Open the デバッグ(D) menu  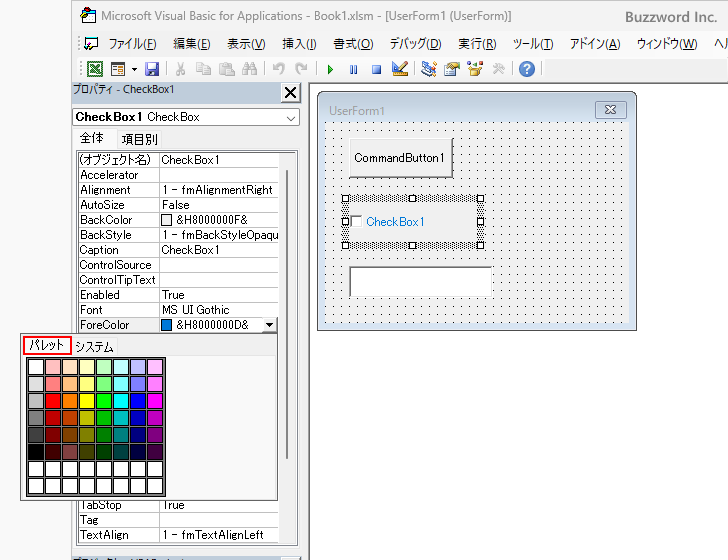(x=416, y=44)
